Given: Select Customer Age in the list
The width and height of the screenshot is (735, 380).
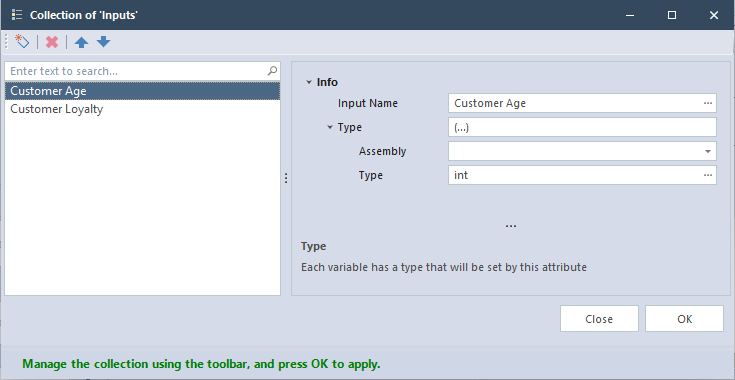Looking at the screenshot, I should [142, 91].
